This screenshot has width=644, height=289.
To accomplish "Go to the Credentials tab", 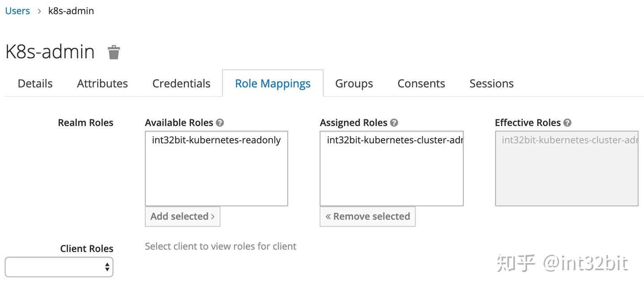I will click(181, 84).
